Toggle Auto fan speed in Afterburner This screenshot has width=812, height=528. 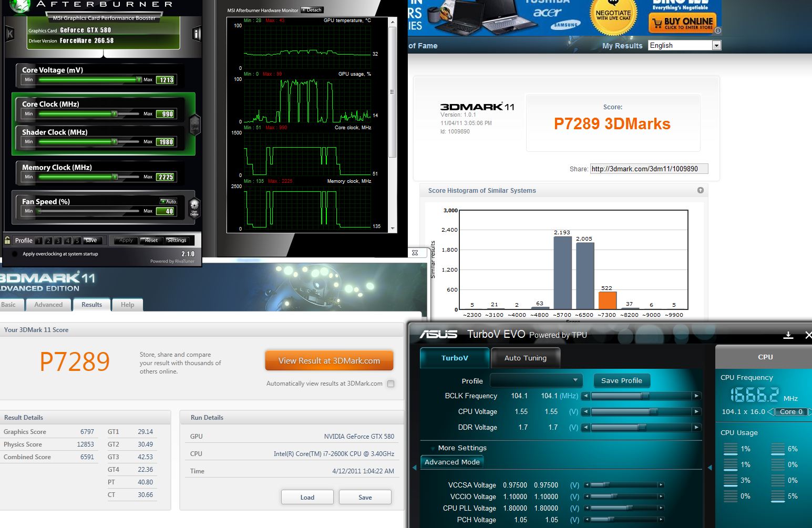[x=169, y=201]
